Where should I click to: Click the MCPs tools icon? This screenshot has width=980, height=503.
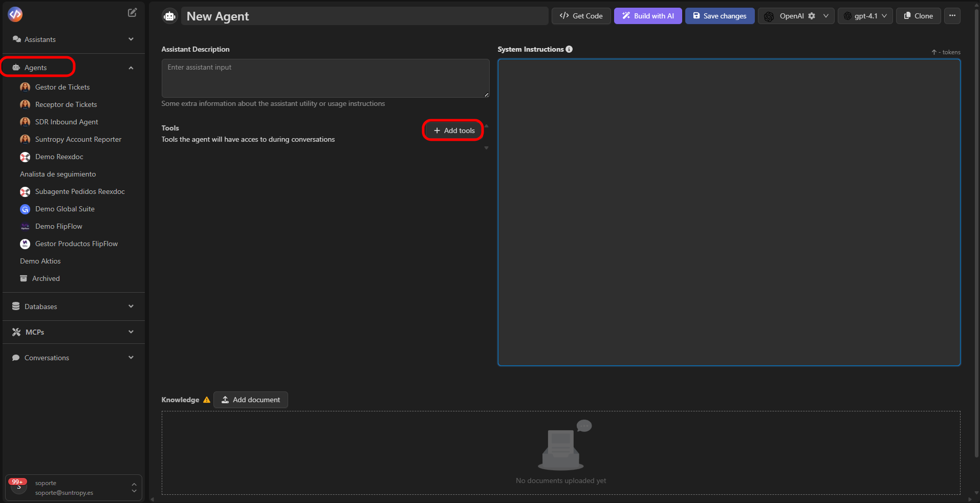(x=16, y=332)
